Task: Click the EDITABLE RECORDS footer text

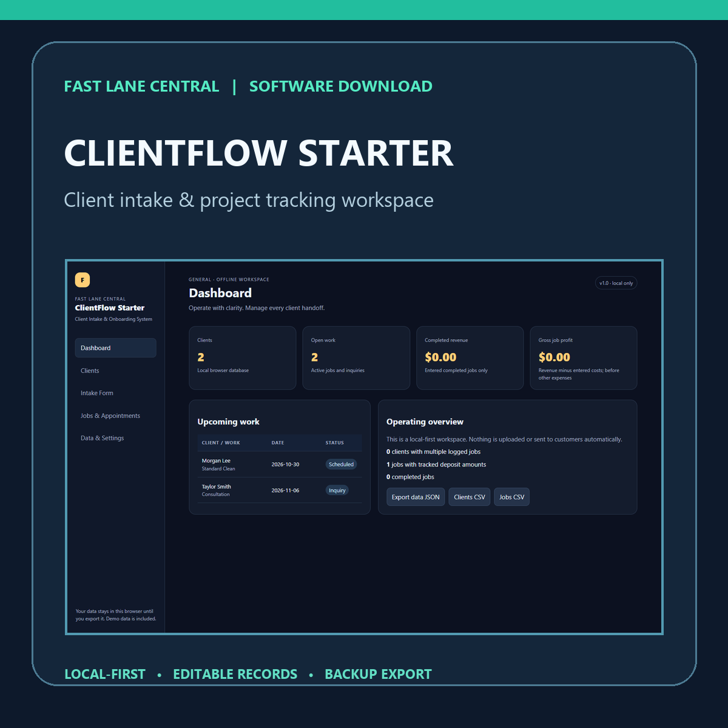Action: click(235, 674)
